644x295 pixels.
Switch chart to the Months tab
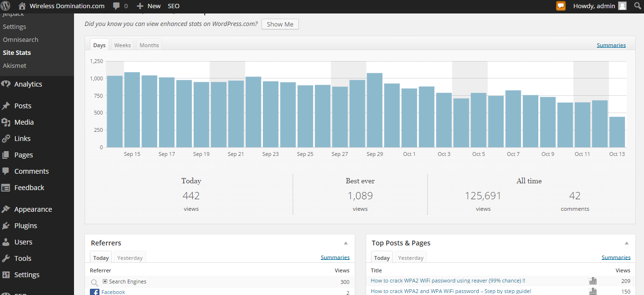[x=149, y=45]
